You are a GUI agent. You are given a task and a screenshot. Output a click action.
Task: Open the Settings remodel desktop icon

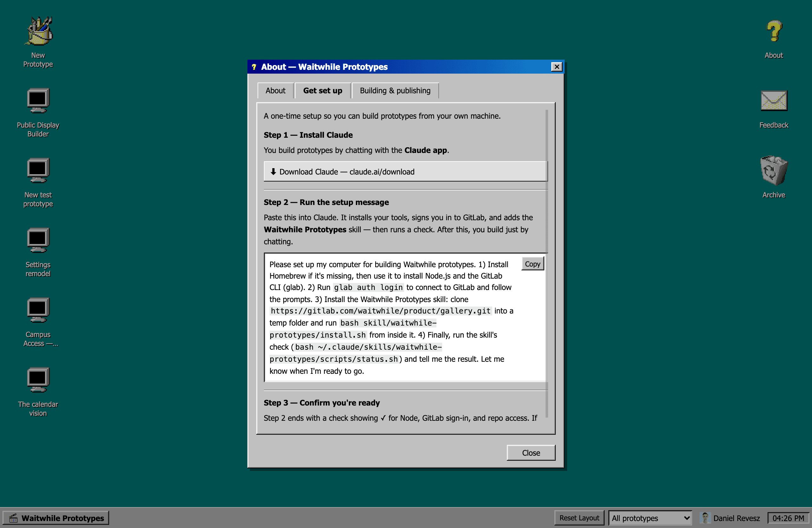click(38, 252)
